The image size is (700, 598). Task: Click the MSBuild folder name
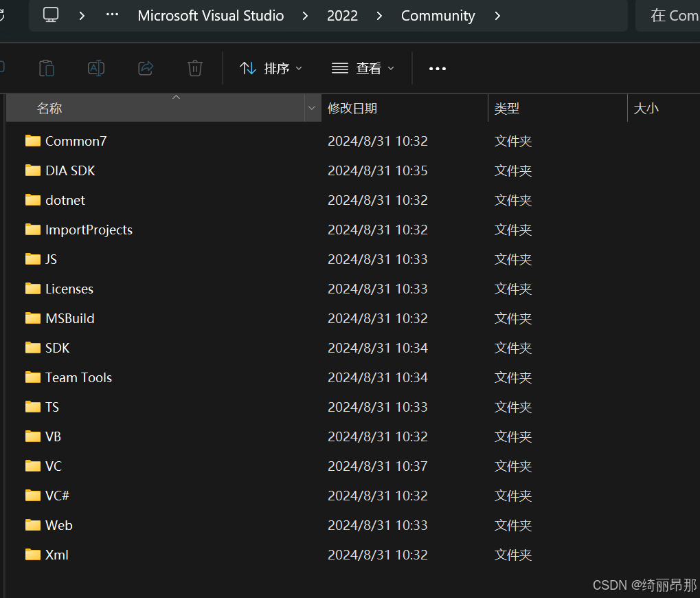69,318
